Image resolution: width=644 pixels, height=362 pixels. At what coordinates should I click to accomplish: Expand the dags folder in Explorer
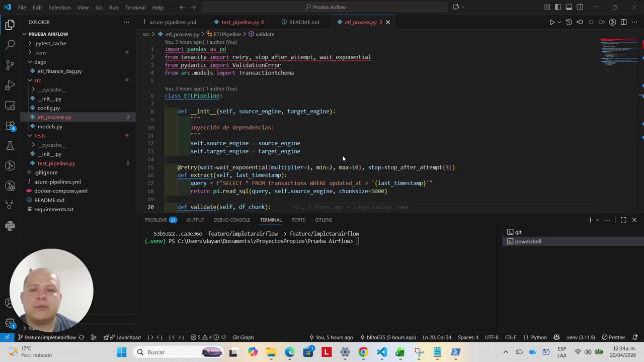tap(40, 62)
